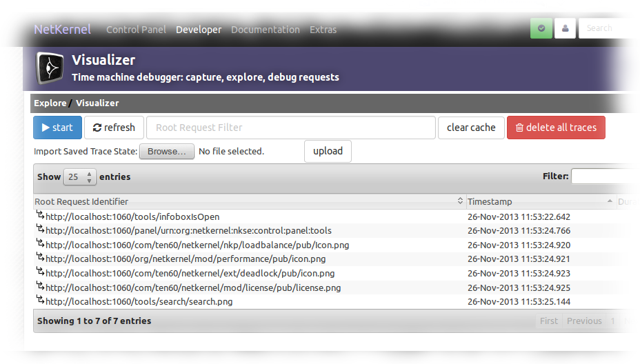Click trace icon beside search.png row
Viewport: 640px width, 364px height.
point(40,299)
